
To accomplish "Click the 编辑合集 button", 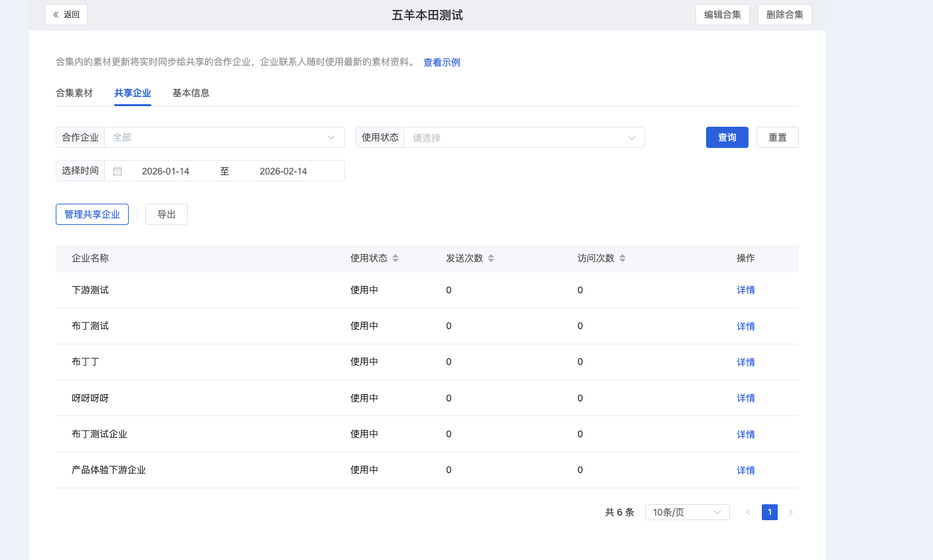I will [723, 15].
